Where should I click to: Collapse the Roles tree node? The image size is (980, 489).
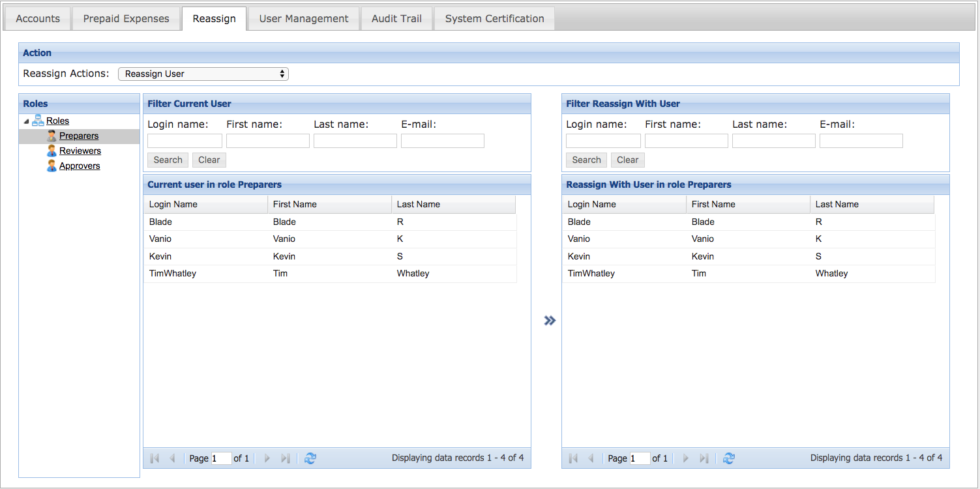tap(26, 121)
